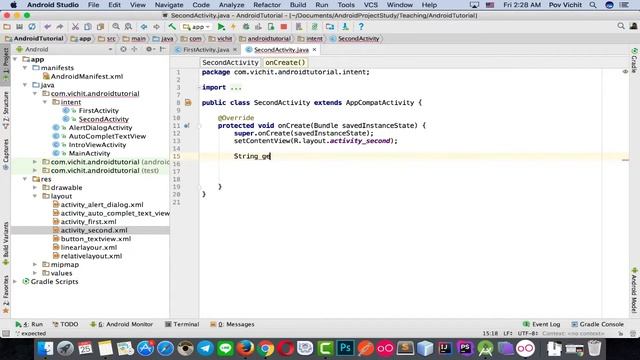640x360 pixels.
Task: Click the Paste toolbar icon
Action: (x=100, y=27)
